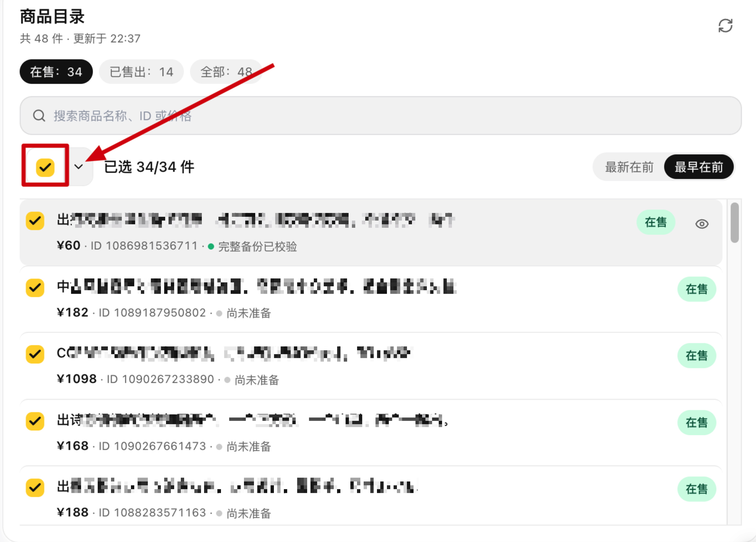Viewport: 756px width, 542px height.
Task: Switch to the 已售出: 14 tab
Action: coord(141,72)
